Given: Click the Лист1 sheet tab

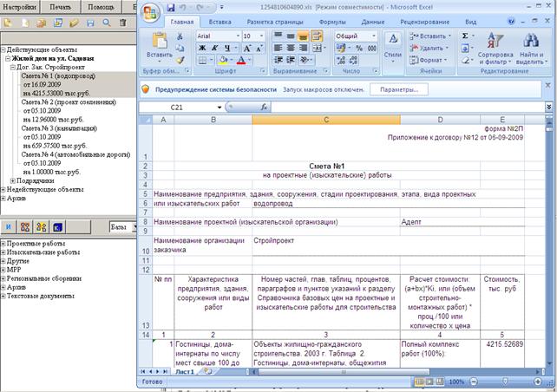Looking at the screenshot, I should (x=185, y=372).
